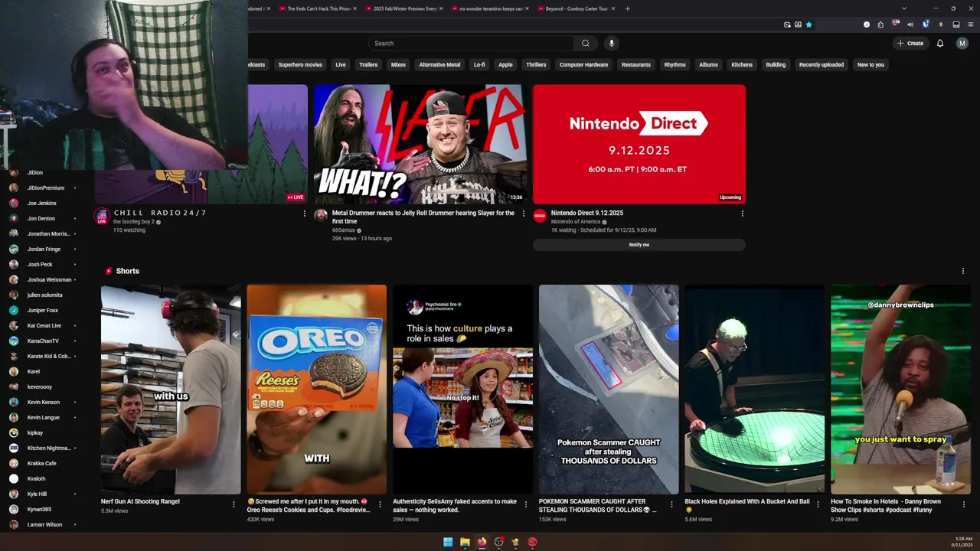The width and height of the screenshot is (980, 551).
Task: Open options for Nerf Gun At Shooting Range short
Action: coord(234,504)
